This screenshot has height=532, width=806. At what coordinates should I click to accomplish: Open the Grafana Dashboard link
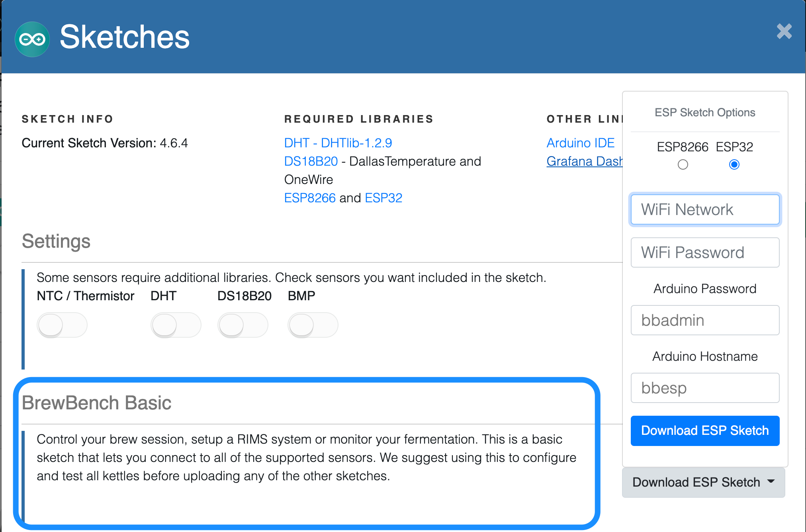[584, 161]
